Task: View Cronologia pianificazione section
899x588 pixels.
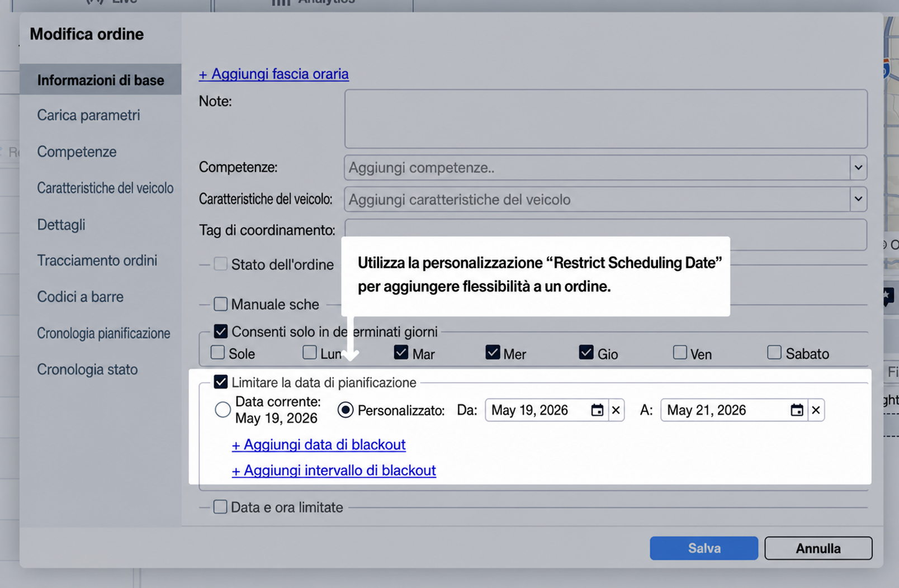Action: click(103, 333)
